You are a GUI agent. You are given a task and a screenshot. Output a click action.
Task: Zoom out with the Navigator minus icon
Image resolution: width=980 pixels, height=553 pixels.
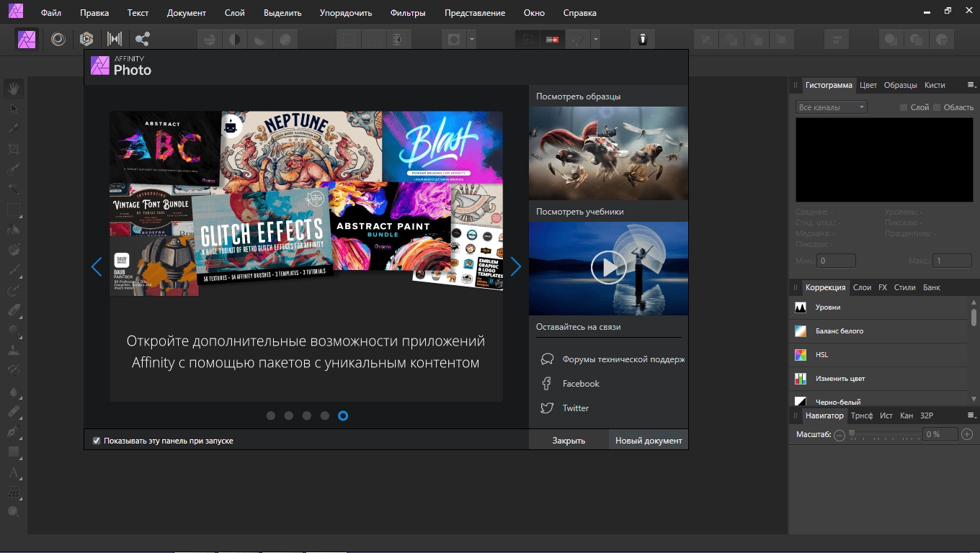tap(839, 435)
